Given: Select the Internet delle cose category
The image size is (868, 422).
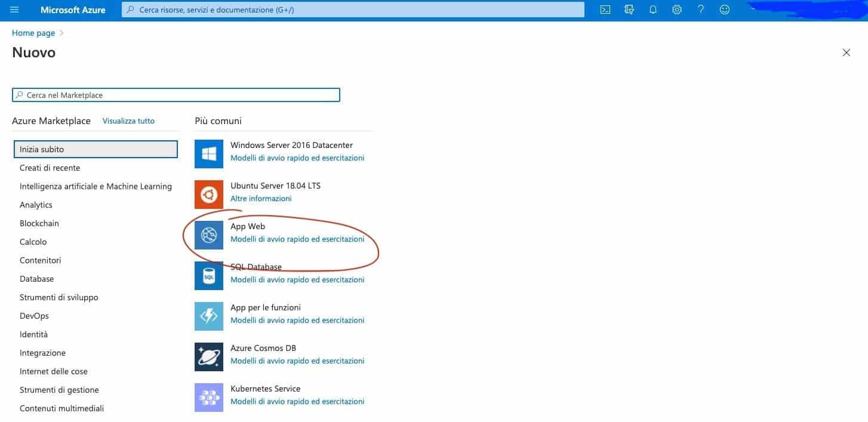Looking at the screenshot, I should pyautogui.click(x=54, y=371).
